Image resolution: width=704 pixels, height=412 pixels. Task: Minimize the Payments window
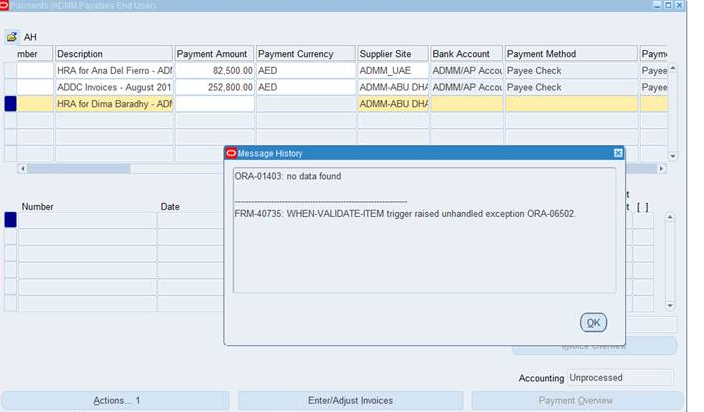coord(657,5)
